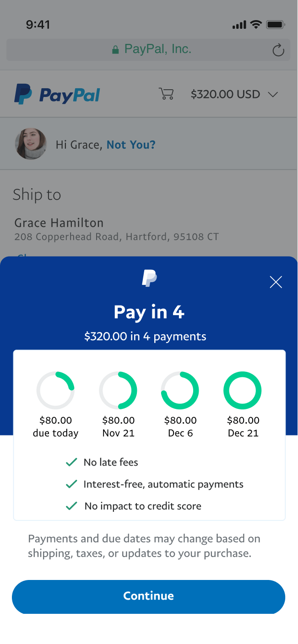
Task: Tap the $320.00 USD cart total
Action: pos(225,95)
